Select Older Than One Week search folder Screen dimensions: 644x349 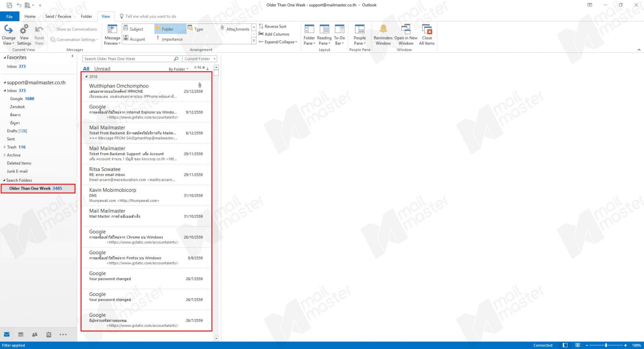[x=38, y=189]
